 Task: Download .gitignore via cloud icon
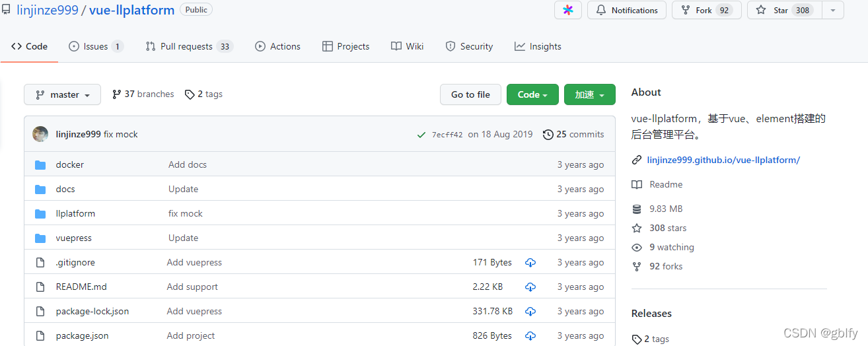pos(530,262)
